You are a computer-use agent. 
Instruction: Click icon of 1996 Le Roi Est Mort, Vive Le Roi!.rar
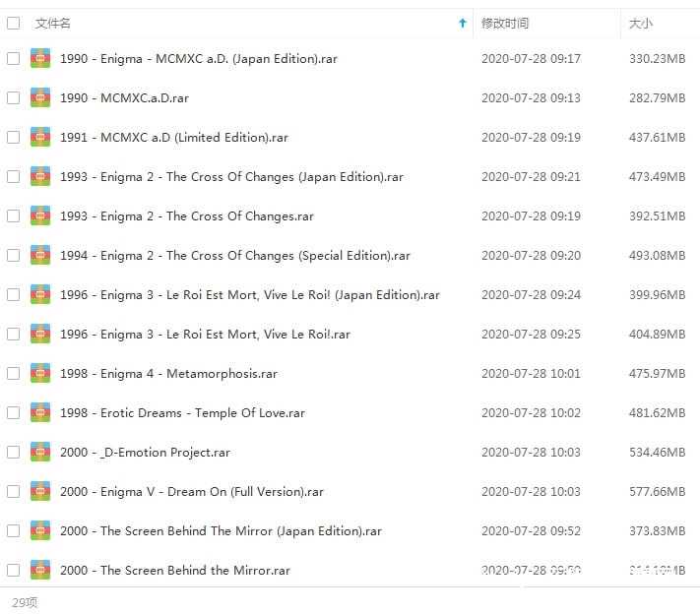pos(40,334)
